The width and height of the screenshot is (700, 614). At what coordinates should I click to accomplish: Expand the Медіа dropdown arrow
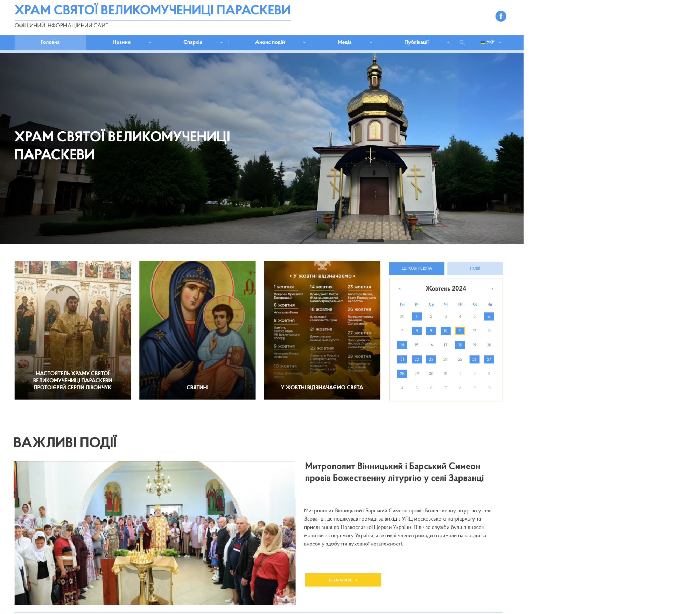coord(371,42)
